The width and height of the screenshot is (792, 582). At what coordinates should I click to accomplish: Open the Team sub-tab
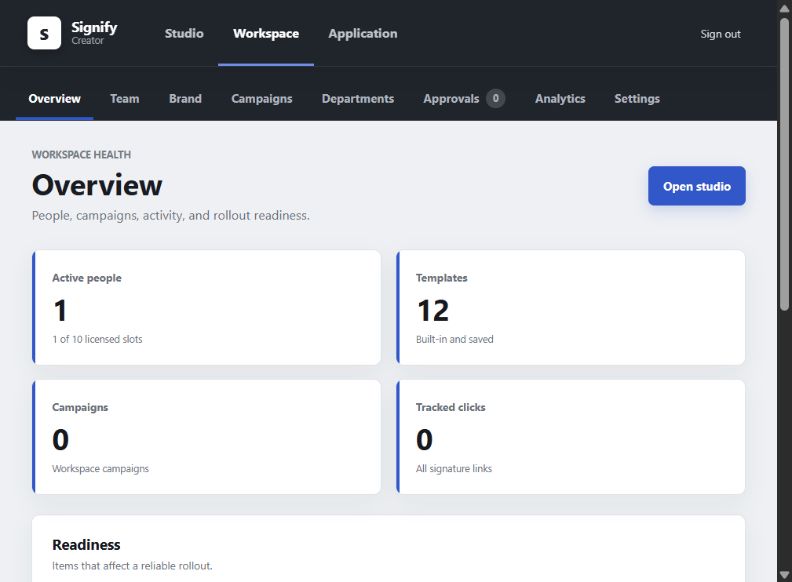[125, 99]
